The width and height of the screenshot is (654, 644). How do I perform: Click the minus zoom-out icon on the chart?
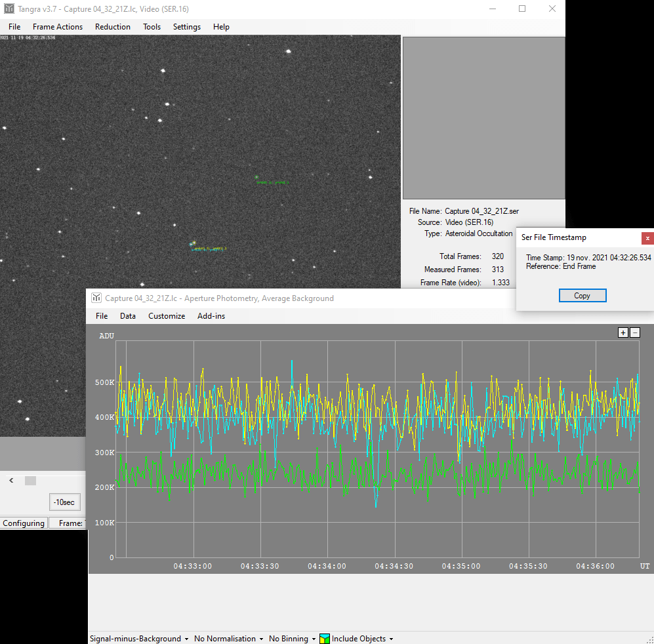click(634, 332)
